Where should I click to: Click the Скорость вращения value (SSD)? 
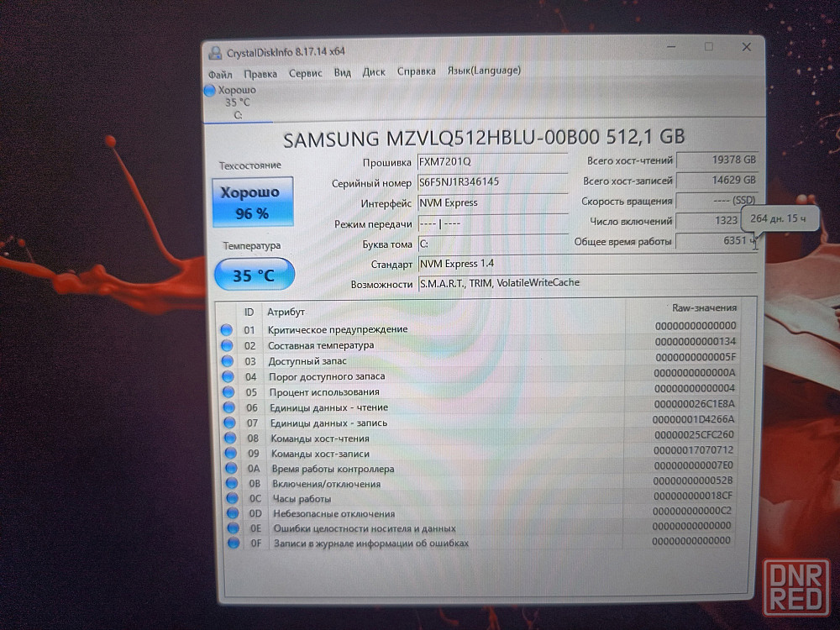717,201
